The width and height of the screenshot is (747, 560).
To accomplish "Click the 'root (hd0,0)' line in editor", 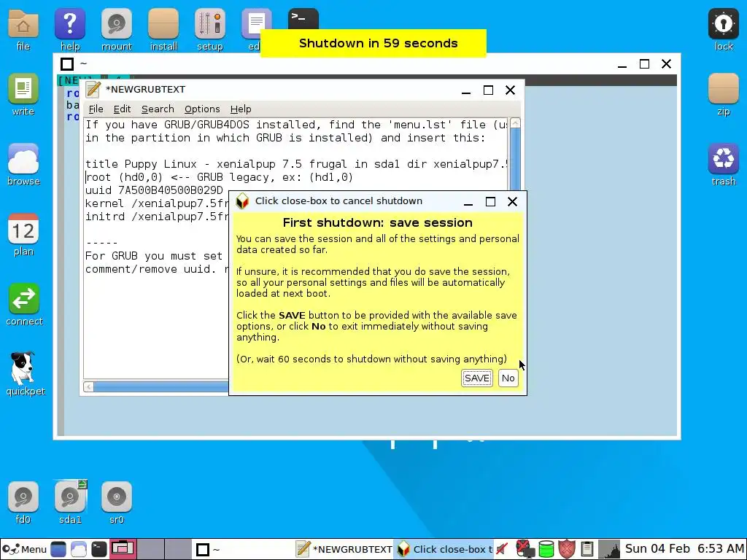I will tap(219, 177).
